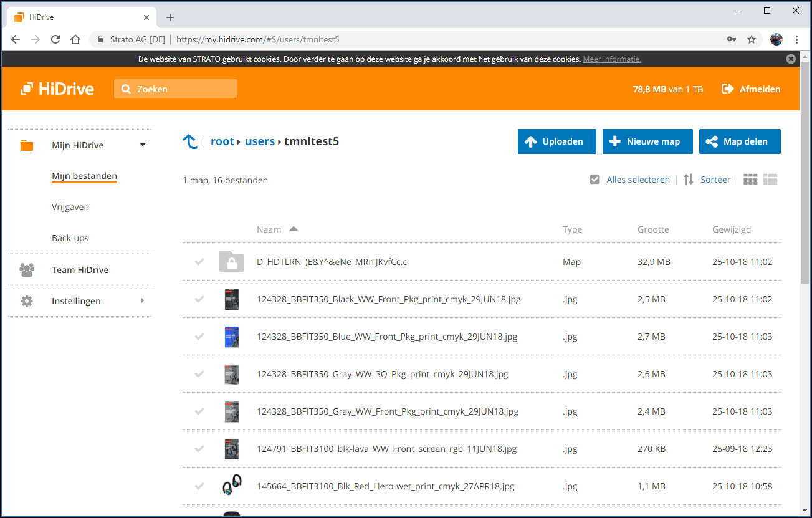Screen dimensions: 812x518
Task: Click the browser address bar URL
Action: [x=257, y=39]
